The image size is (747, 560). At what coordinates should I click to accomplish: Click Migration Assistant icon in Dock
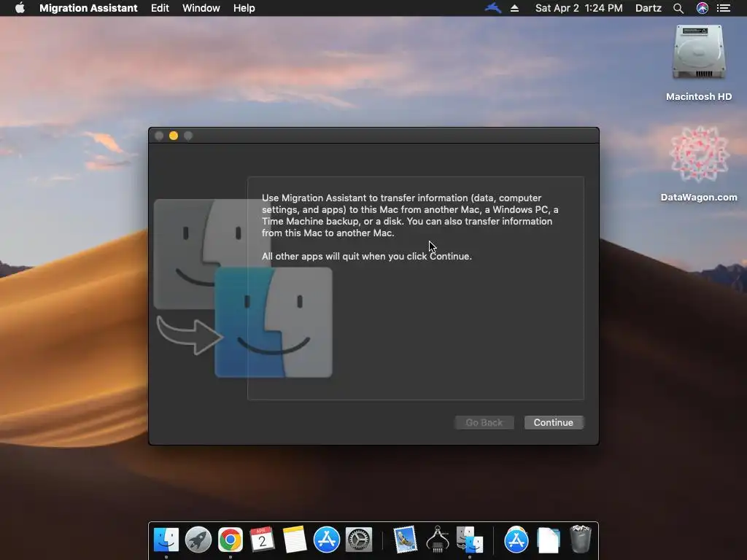pos(470,540)
